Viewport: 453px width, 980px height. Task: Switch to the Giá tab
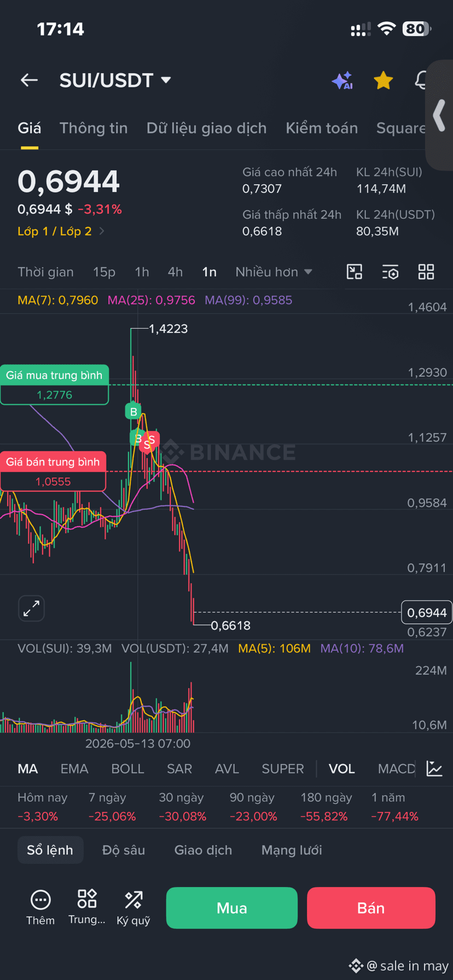coord(29,128)
